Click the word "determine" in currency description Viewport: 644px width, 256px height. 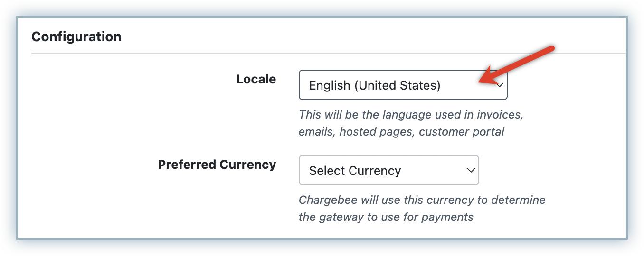tap(519, 200)
